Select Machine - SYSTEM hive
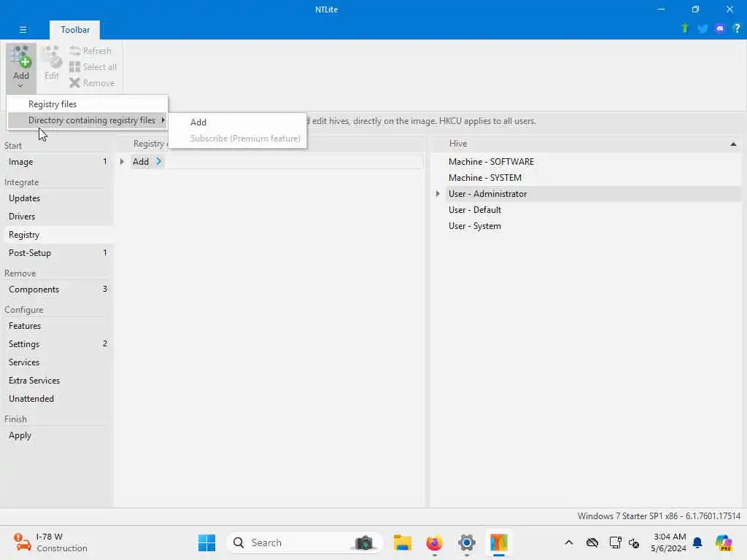 coord(485,178)
